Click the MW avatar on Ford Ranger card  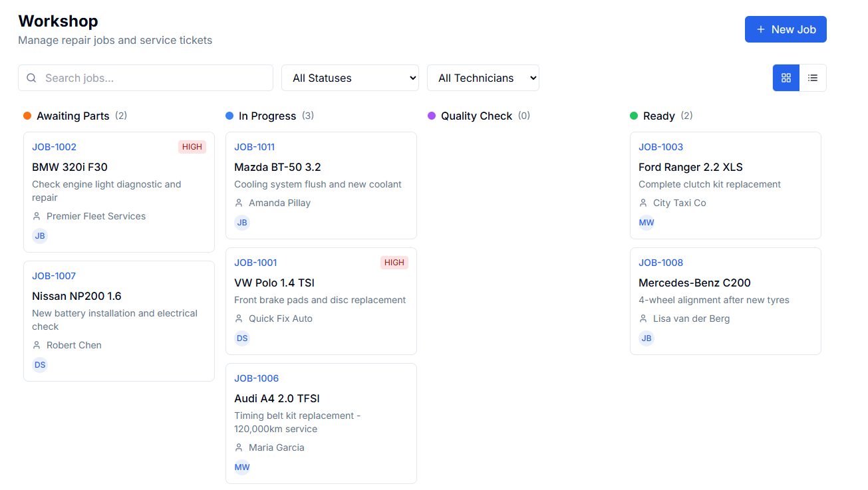(x=647, y=223)
